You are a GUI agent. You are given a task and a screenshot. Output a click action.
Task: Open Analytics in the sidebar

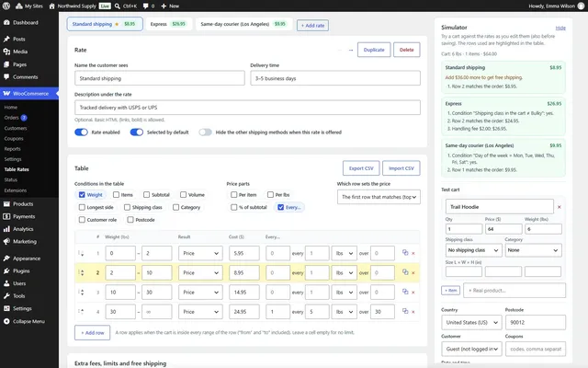coord(23,229)
